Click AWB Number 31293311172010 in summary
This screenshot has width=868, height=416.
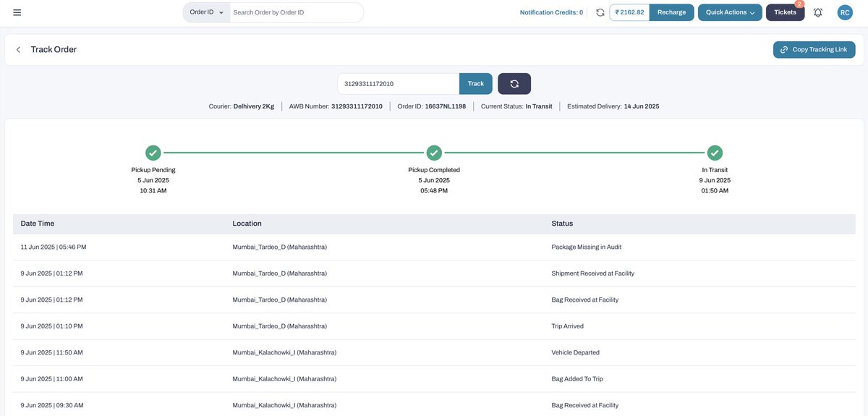[x=336, y=106]
